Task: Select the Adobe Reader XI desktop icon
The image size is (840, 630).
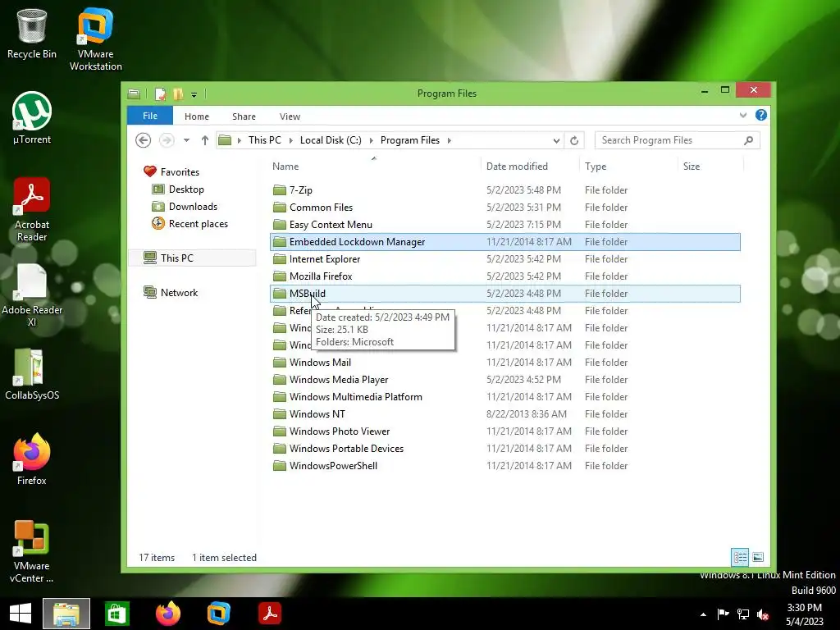Action: tap(32, 295)
